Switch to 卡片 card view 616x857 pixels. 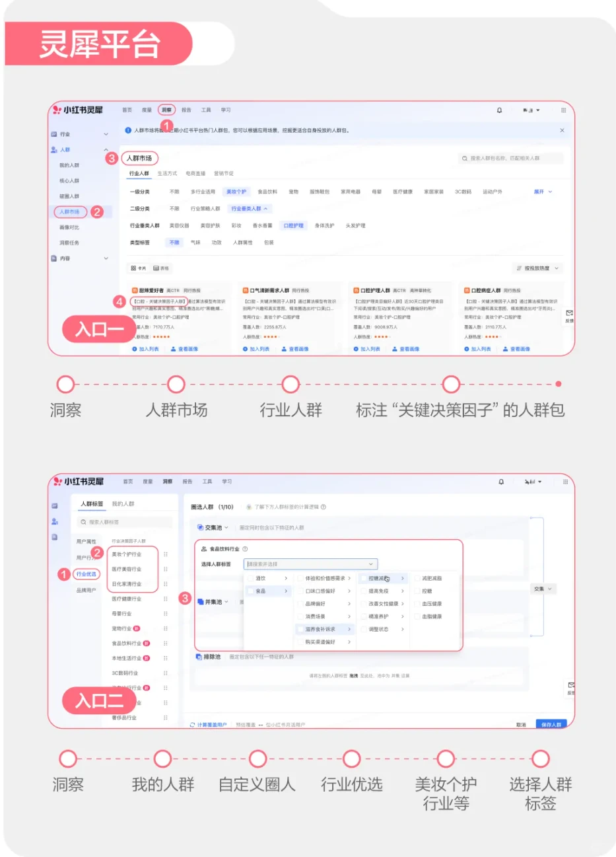click(x=138, y=268)
